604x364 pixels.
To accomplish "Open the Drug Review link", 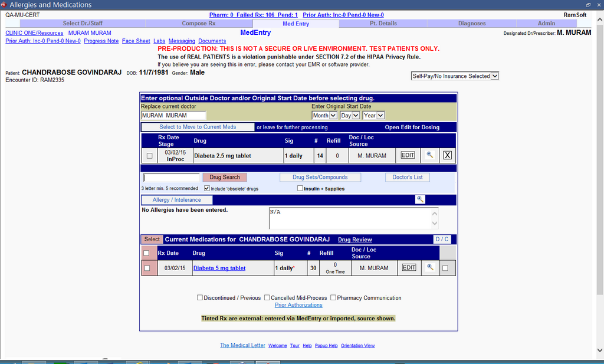I will point(354,240).
